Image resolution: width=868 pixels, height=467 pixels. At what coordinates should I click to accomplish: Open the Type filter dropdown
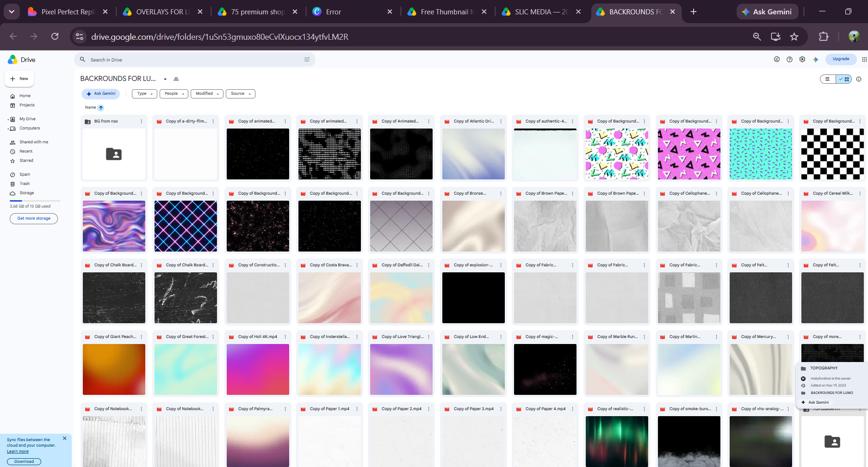click(x=144, y=94)
